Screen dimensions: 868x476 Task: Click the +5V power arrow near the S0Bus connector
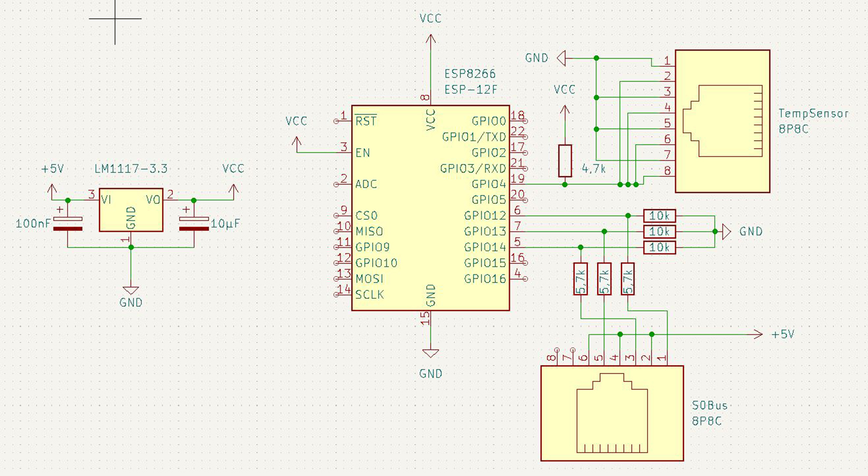coord(757,334)
